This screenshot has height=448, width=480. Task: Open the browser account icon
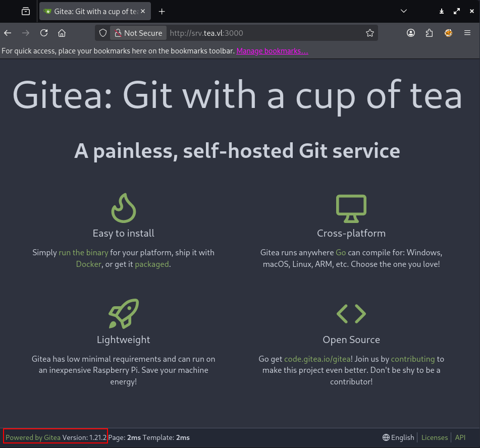(411, 33)
